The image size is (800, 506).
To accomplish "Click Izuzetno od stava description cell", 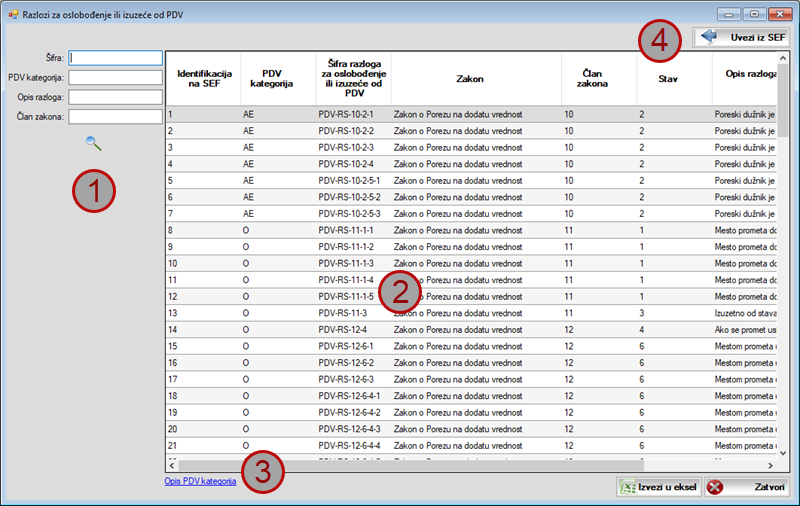I will click(745, 313).
